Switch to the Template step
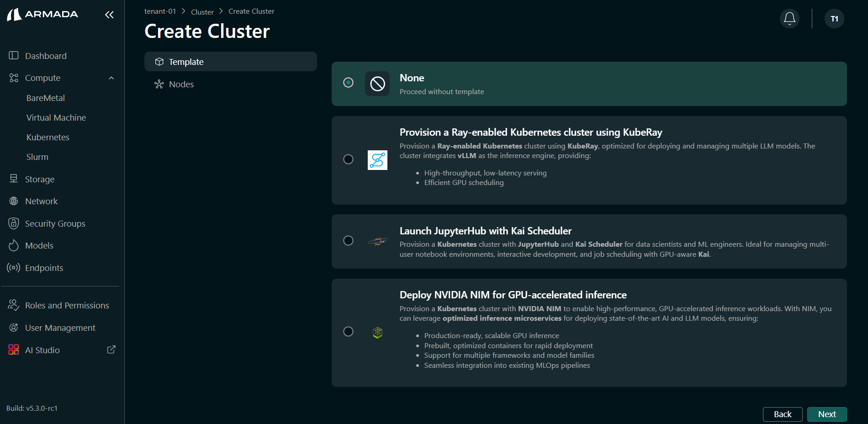Screen dimensions: 868x424 coord(231,62)
